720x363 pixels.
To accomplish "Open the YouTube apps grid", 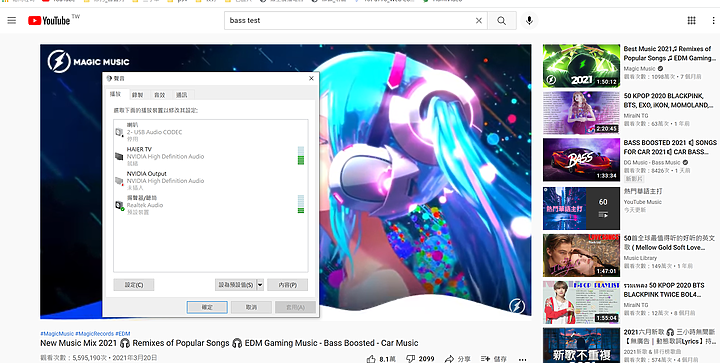I will [x=691, y=20].
